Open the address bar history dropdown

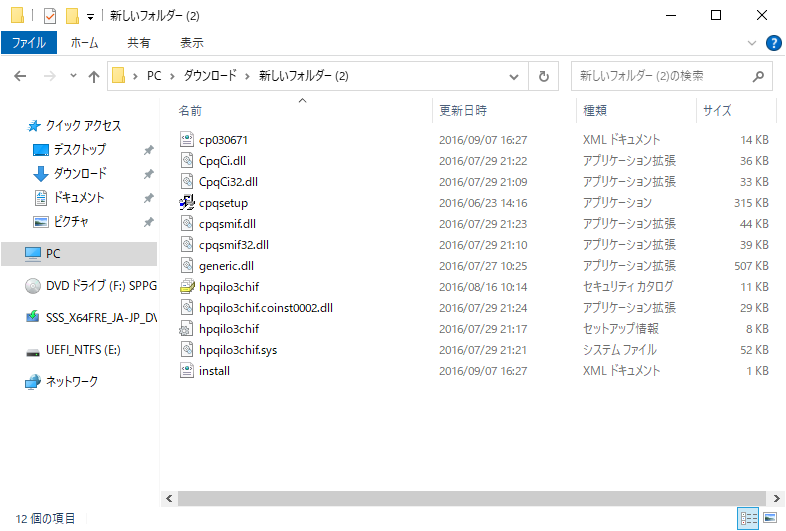(514, 77)
